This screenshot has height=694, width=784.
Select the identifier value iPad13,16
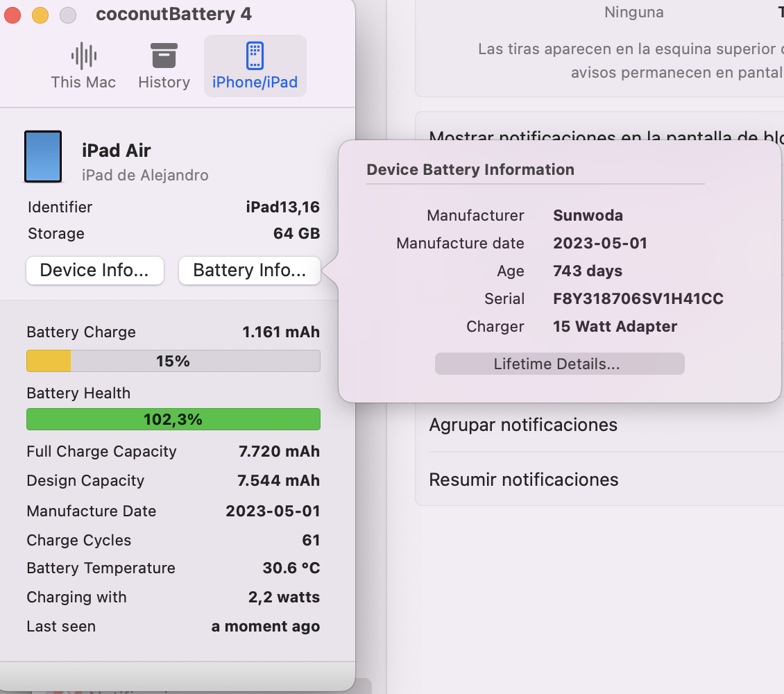[282, 207]
